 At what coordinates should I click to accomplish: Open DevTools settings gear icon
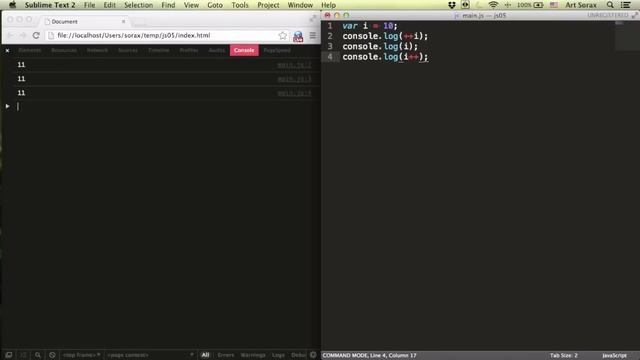313,355
